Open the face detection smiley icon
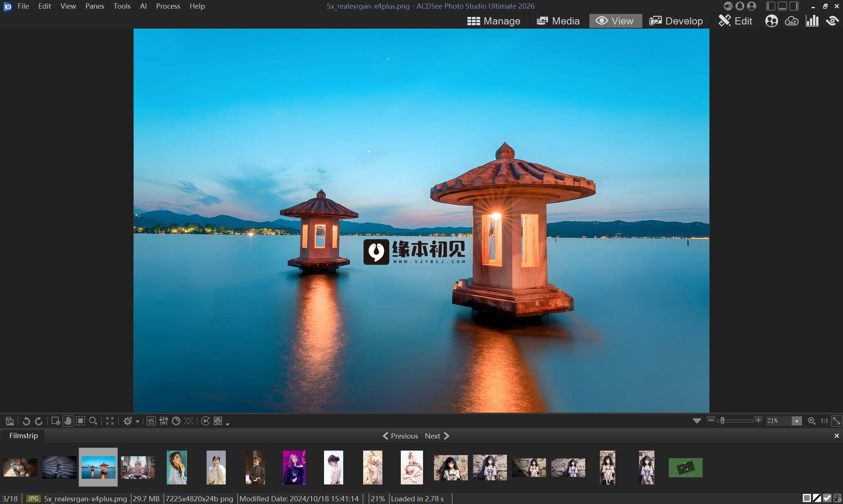 (x=218, y=421)
